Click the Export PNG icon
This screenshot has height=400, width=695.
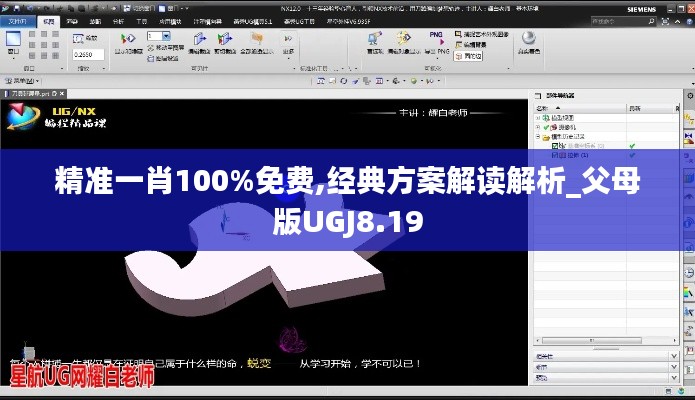[x=437, y=39]
